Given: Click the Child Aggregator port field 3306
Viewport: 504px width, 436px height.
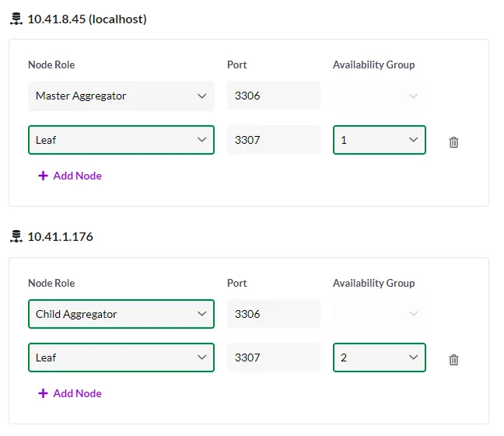Looking at the screenshot, I should point(274,314).
